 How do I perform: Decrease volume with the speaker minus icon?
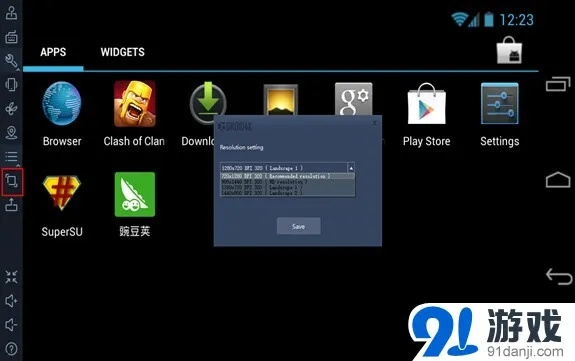[x=11, y=325]
